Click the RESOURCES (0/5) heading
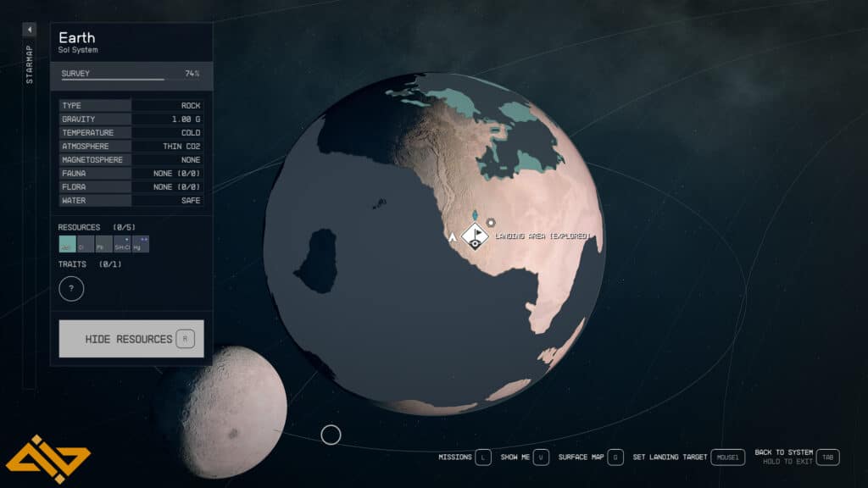 [97, 227]
